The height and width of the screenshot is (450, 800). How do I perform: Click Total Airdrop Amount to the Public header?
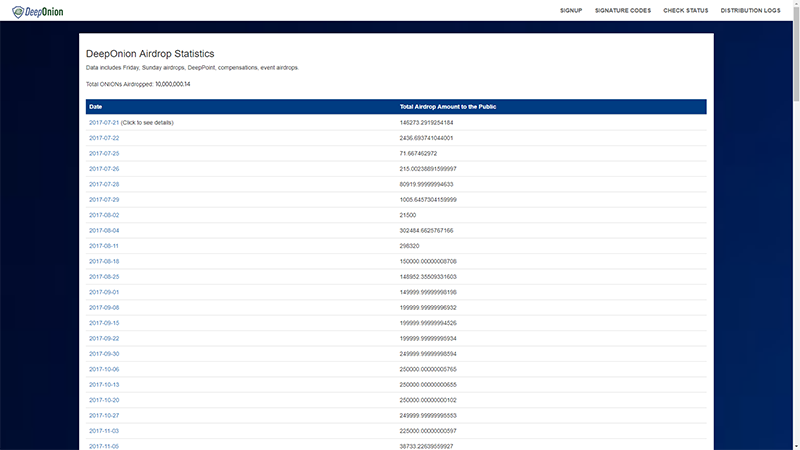pos(448,107)
